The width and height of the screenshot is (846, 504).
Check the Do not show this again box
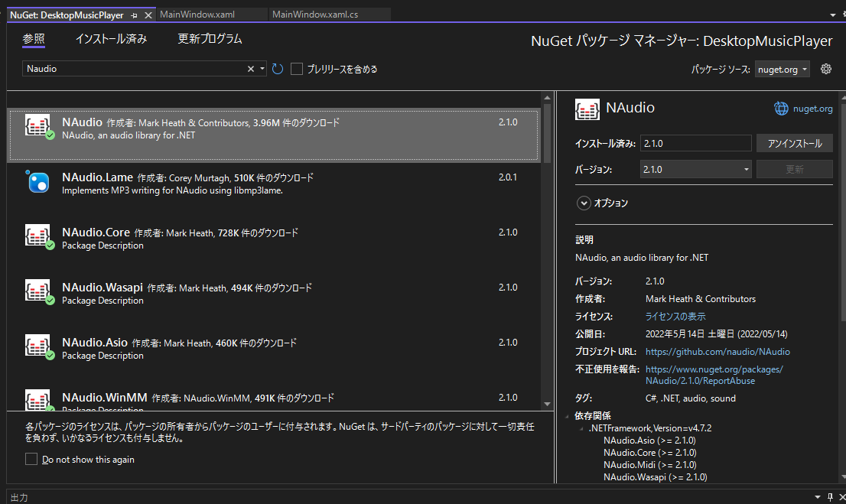pyautogui.click(x=31, y=459)
